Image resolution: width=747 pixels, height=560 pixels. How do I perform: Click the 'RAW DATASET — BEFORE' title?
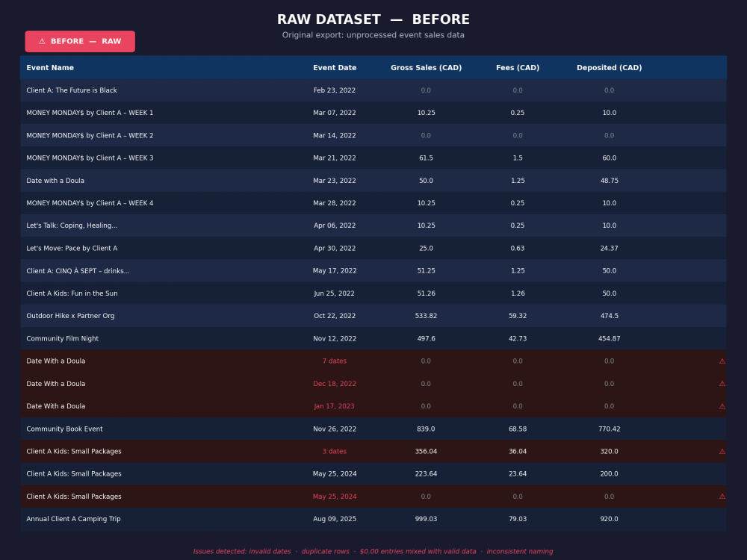(x=373, y=19)
